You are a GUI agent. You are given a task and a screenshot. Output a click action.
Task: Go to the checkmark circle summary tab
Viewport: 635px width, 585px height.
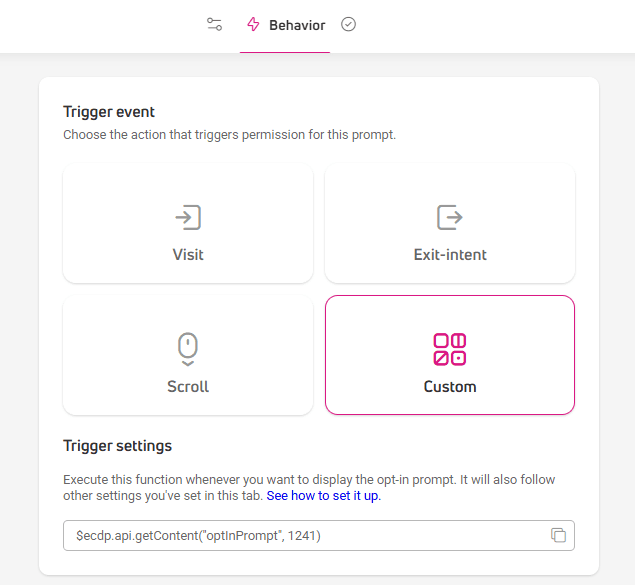click(x=348, y=24)
